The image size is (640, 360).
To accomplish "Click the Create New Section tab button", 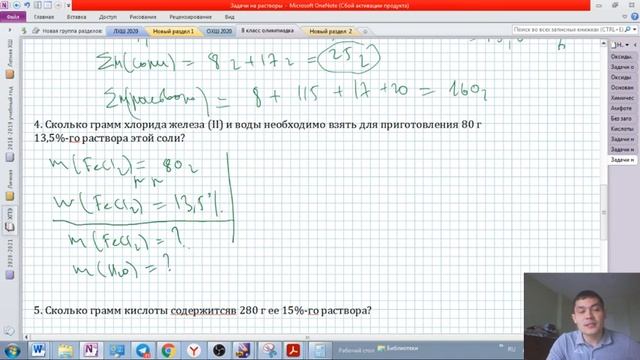I will [365, 31].
